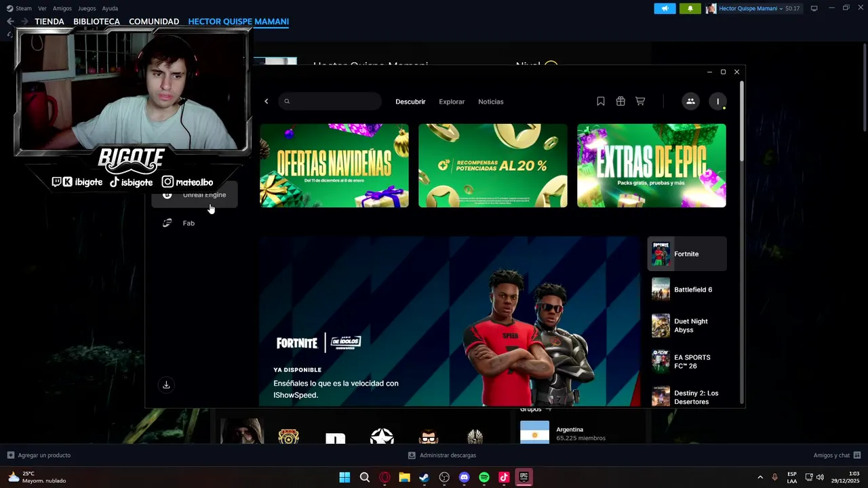
Task: Click Agregar un producto
Action: pyautogui.click(x=39, y=455)
